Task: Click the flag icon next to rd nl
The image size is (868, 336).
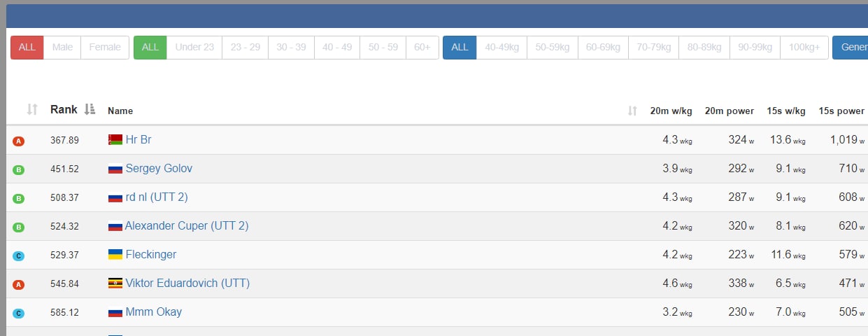Action: pos(115,197)
